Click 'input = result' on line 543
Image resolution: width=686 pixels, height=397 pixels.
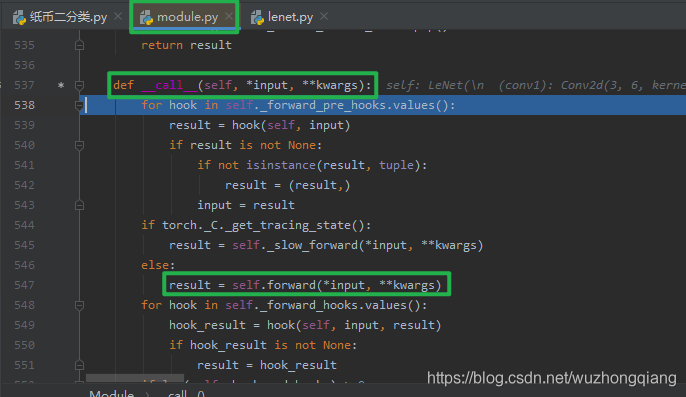click(246, 205)
